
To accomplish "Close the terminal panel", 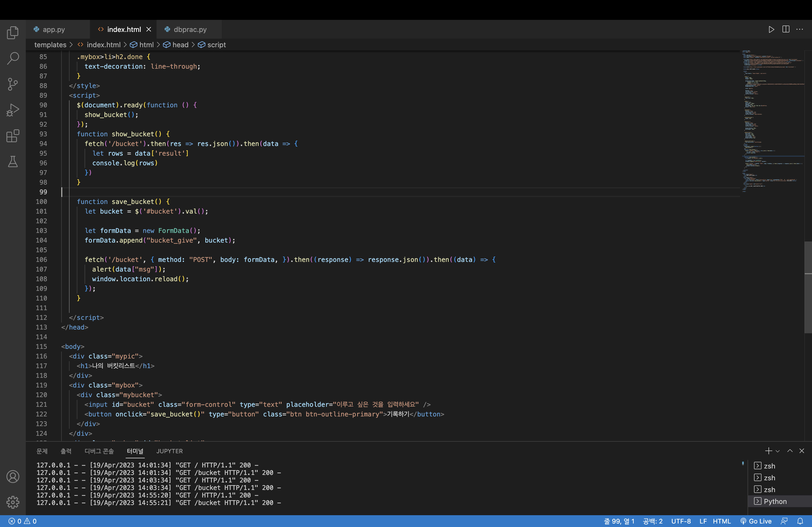I will pyautogui.click(x=802, y=451).
